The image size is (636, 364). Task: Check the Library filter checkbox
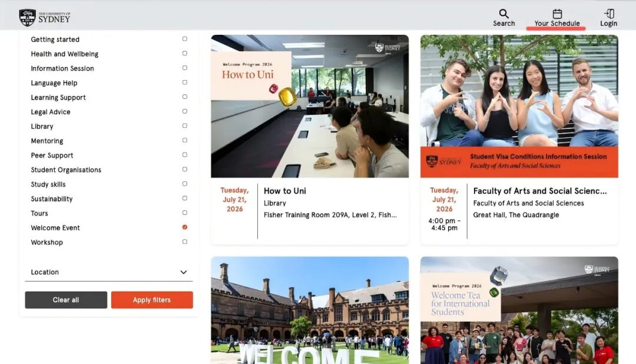coord(184,126)
